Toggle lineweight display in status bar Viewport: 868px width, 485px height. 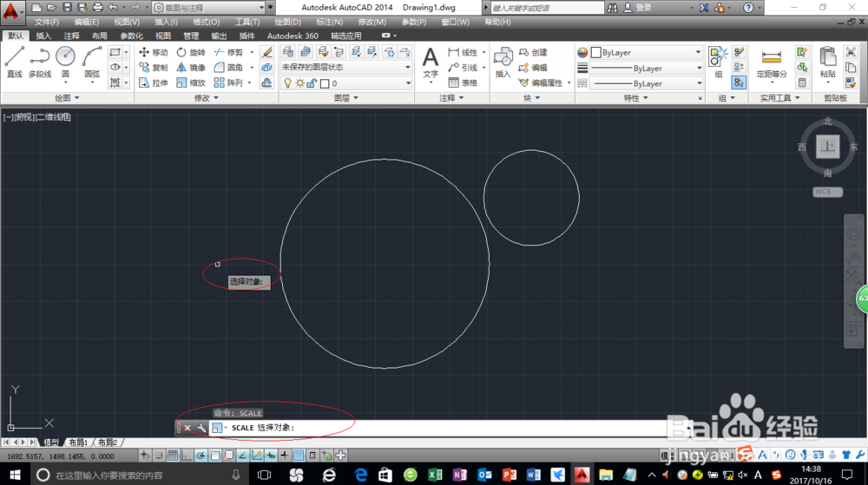click(284, 456)
